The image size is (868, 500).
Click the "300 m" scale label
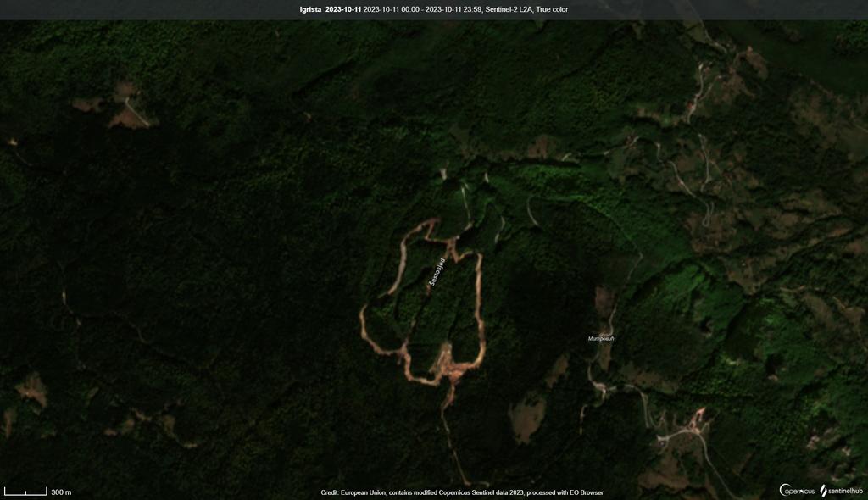(x=61, y=492)
